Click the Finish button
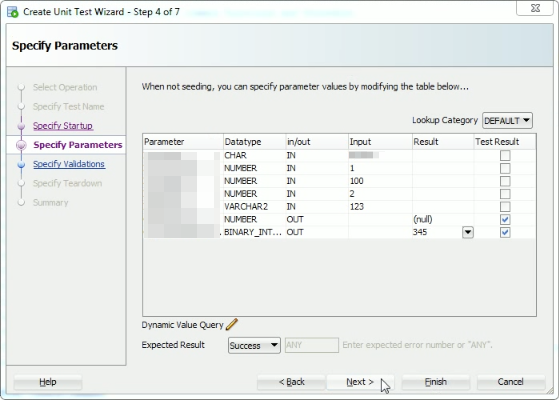This screenshot has width=559, height=400. pos(436,382)
